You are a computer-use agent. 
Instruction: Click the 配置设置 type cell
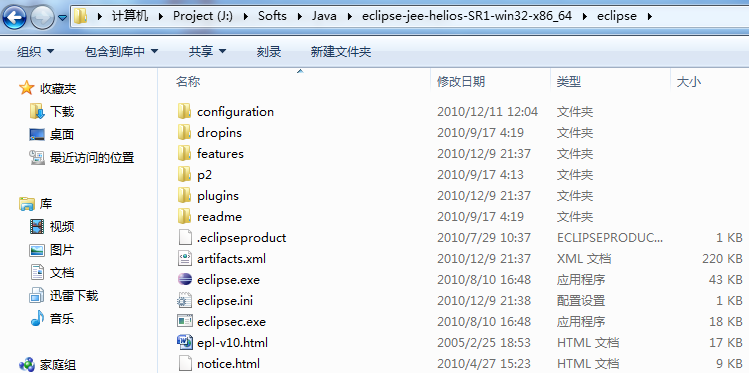pos(581,301)
